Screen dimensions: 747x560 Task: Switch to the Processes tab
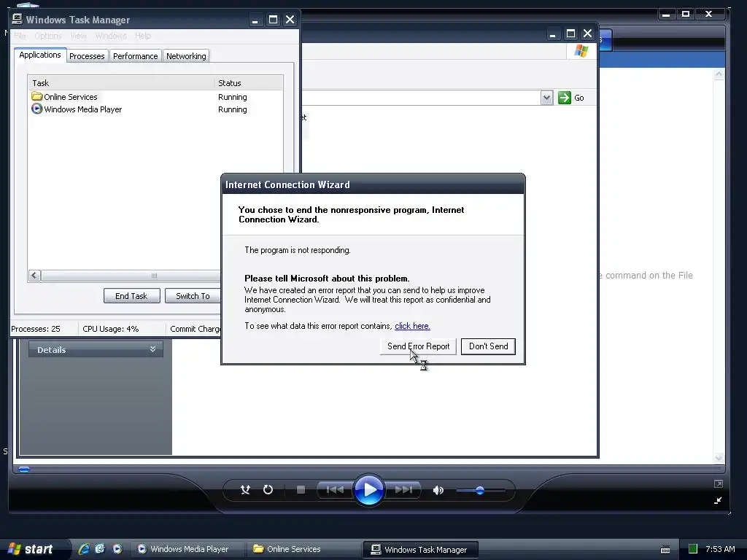pyautogui.click(x=87, y=56)
